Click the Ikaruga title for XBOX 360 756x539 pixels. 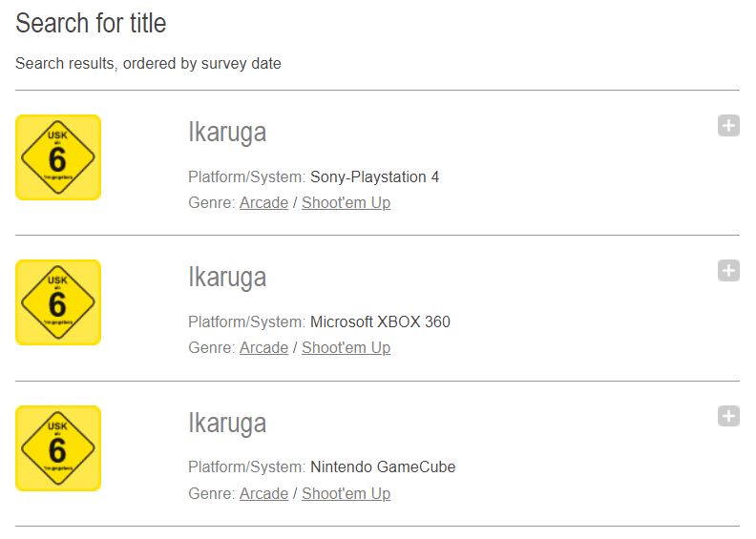(227, 278)
